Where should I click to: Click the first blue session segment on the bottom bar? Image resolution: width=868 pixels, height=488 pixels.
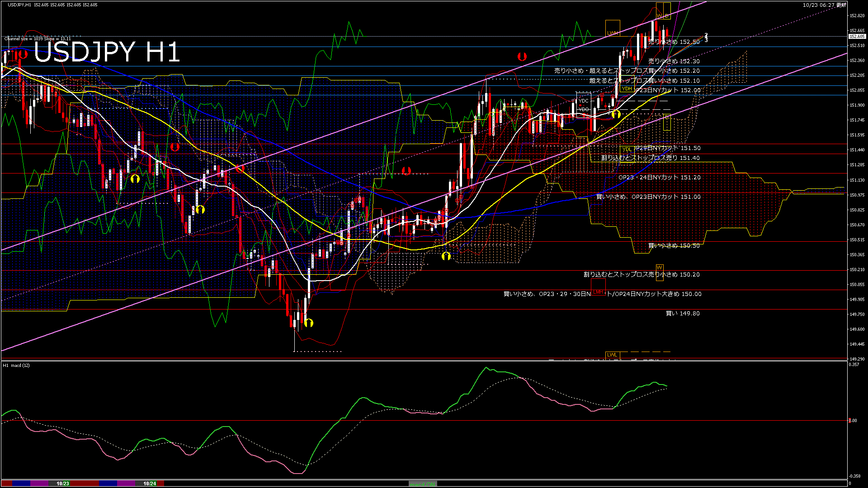pos(21,483)
